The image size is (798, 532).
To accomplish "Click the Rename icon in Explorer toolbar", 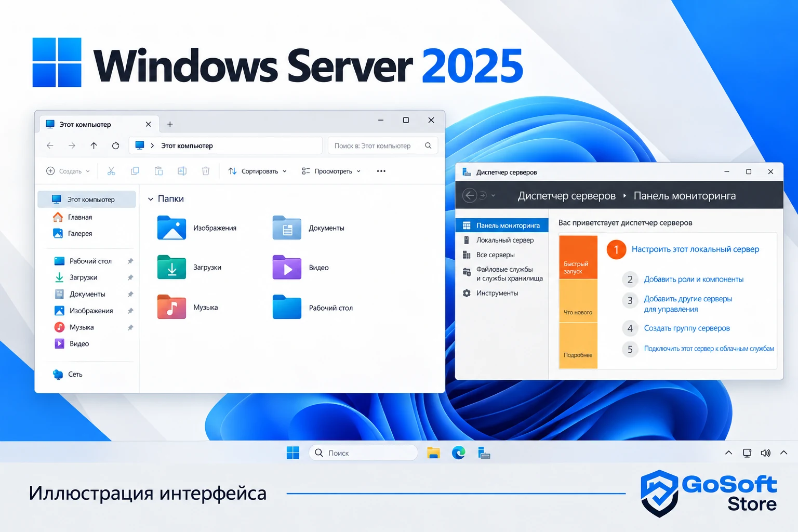I will [182, 171].
